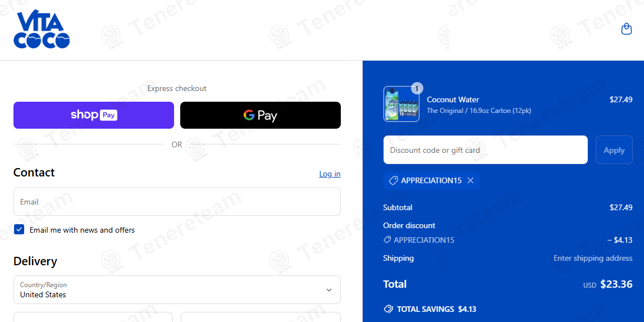Click the discount amount – $4.13
This screenshot has width=644, height=322.
point(620,240)
